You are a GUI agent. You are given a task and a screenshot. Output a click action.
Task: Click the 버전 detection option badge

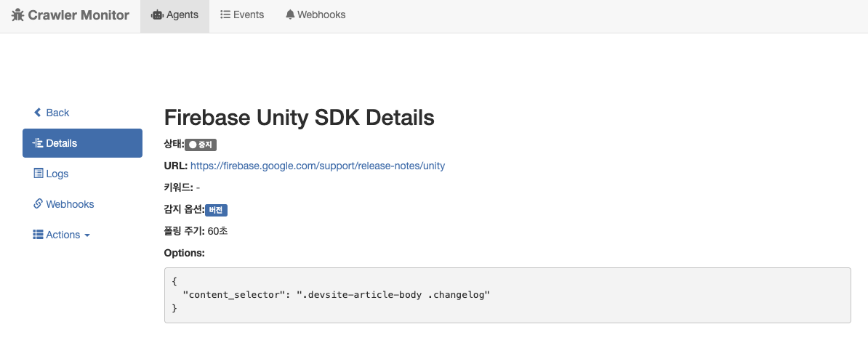tap(217, 211)
